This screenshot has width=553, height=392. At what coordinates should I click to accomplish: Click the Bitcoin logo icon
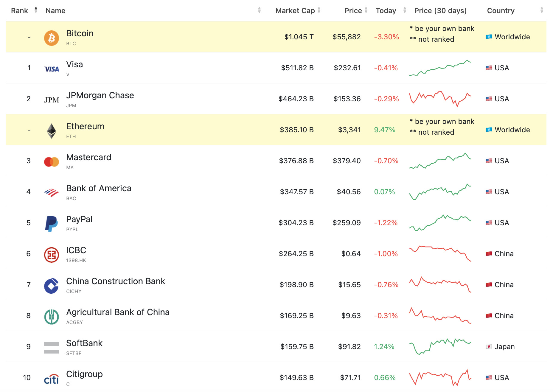coord(52,38)
